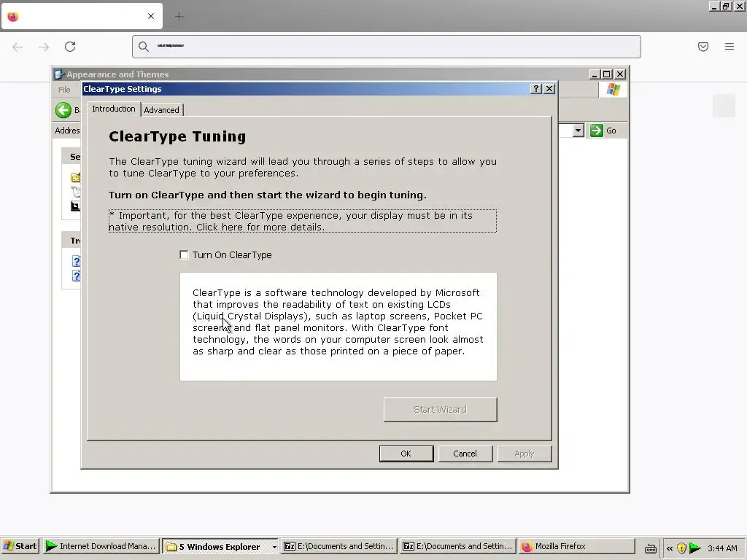Click the second help question icon in sidebar
747x560 pixels.
point(76,276)
